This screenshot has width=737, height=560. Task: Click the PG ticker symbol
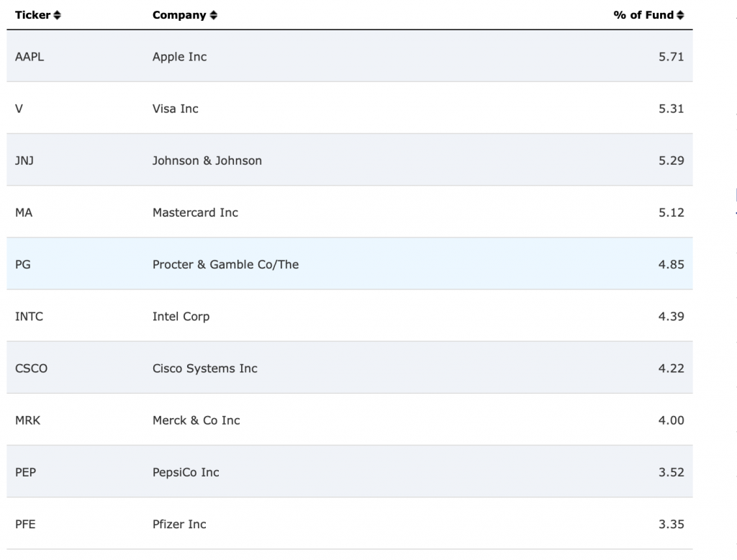[23, 264]
